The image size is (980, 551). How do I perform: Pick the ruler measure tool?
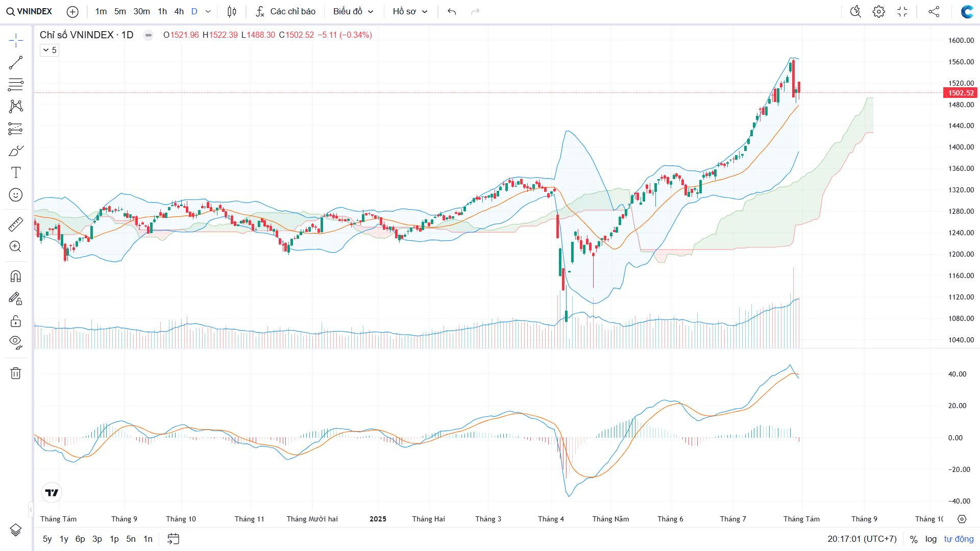pos(16,224)
